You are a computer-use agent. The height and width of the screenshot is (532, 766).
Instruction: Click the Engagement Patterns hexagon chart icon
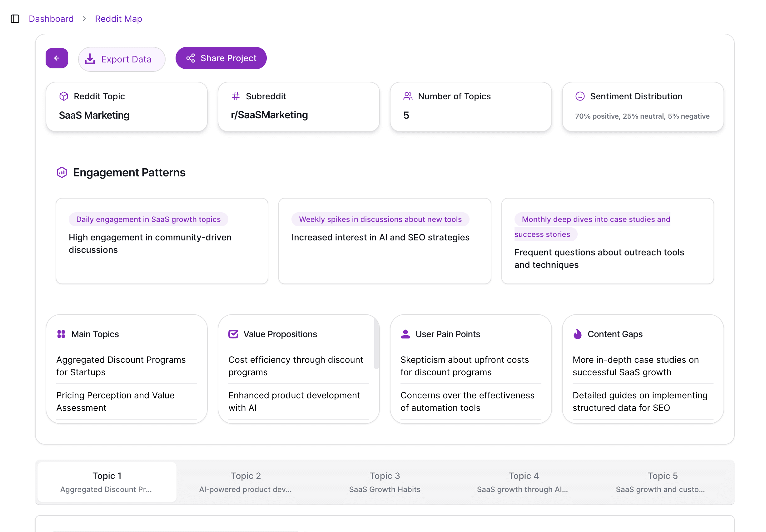tap(62, 172)
